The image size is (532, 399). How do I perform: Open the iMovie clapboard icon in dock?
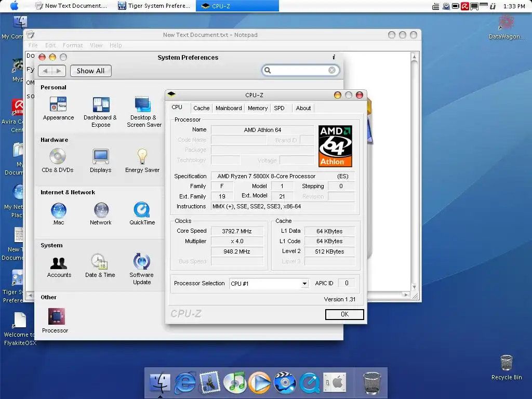click(x=285, y=383)
